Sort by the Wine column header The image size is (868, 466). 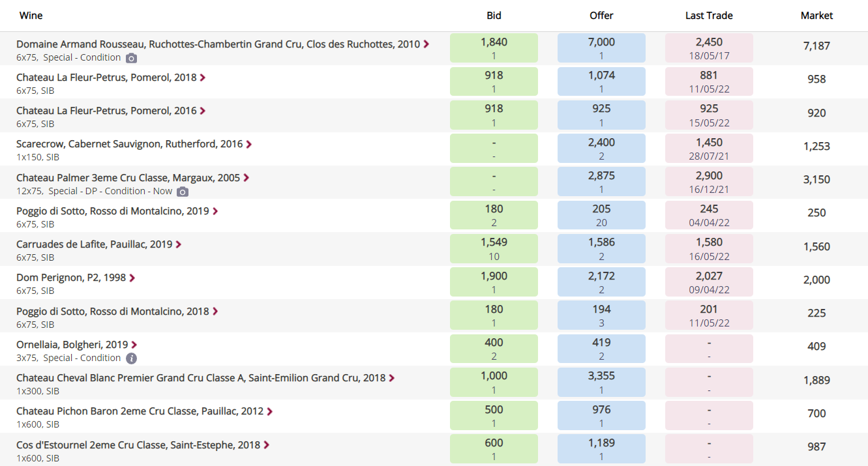(31, 15)
